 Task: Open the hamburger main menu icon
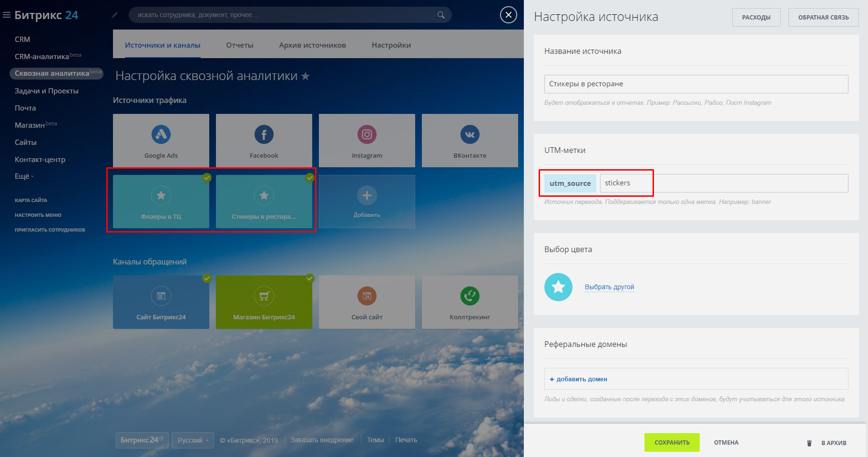(x=7, y=15)
